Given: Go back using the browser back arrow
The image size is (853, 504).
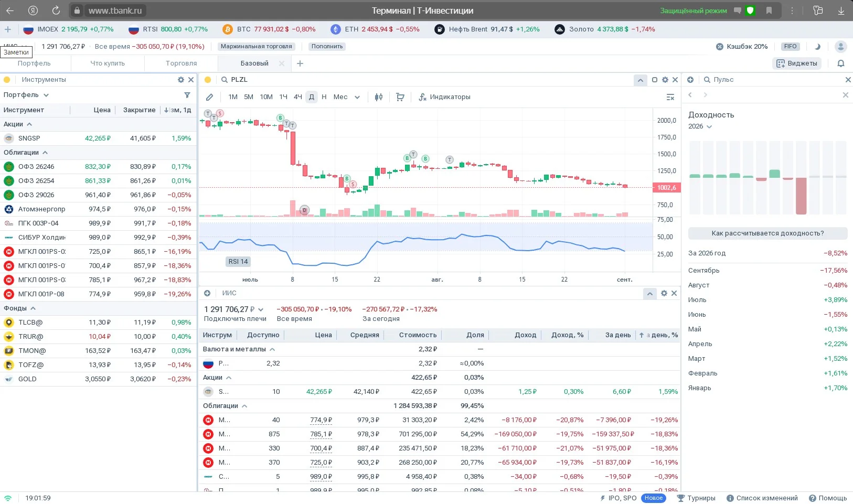Looking at the screenshot, I should [10, 10].
